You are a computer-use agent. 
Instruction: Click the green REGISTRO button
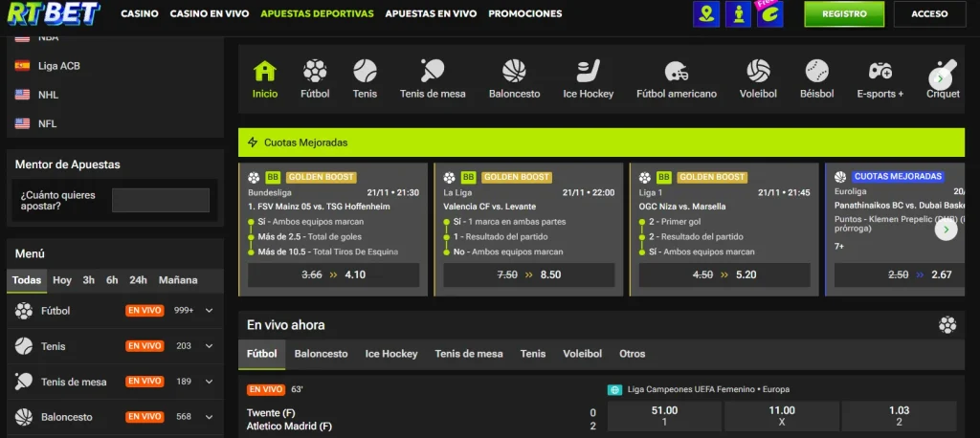coord(844,13)
